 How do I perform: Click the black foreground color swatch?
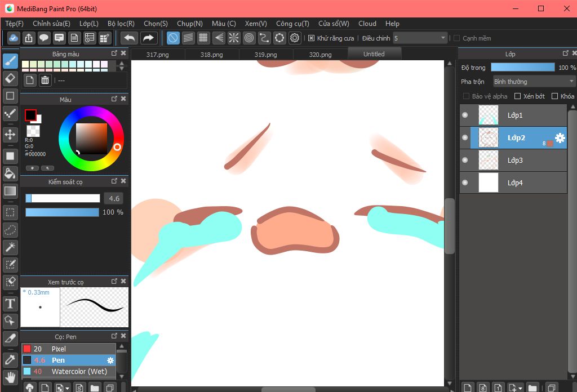point(30,115)
